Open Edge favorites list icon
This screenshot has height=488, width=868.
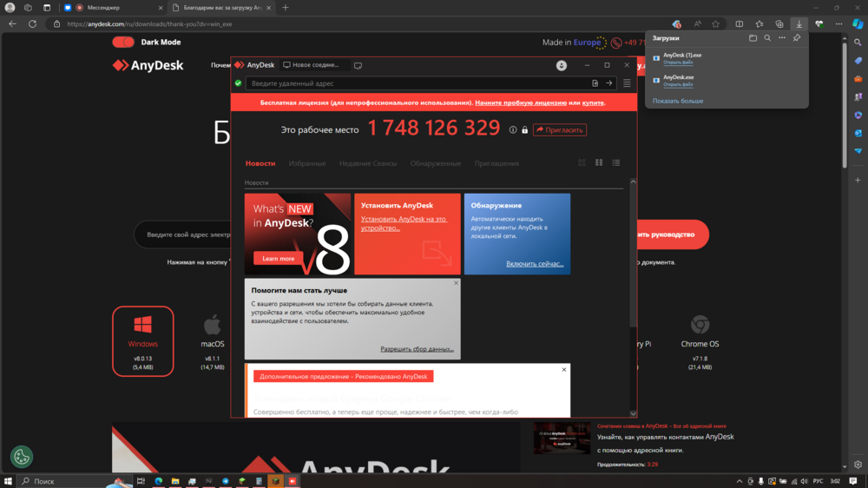point(759,23)
